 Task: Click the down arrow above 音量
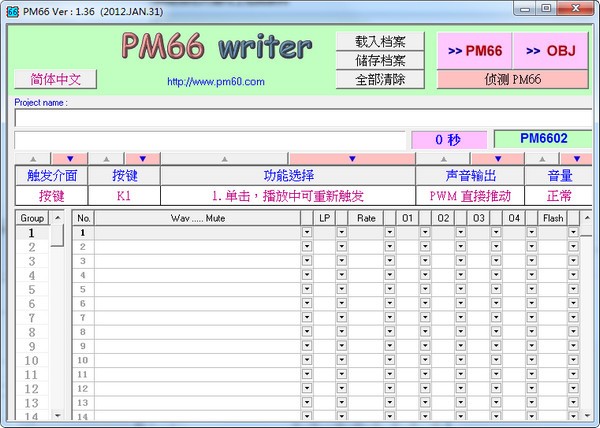577,158
